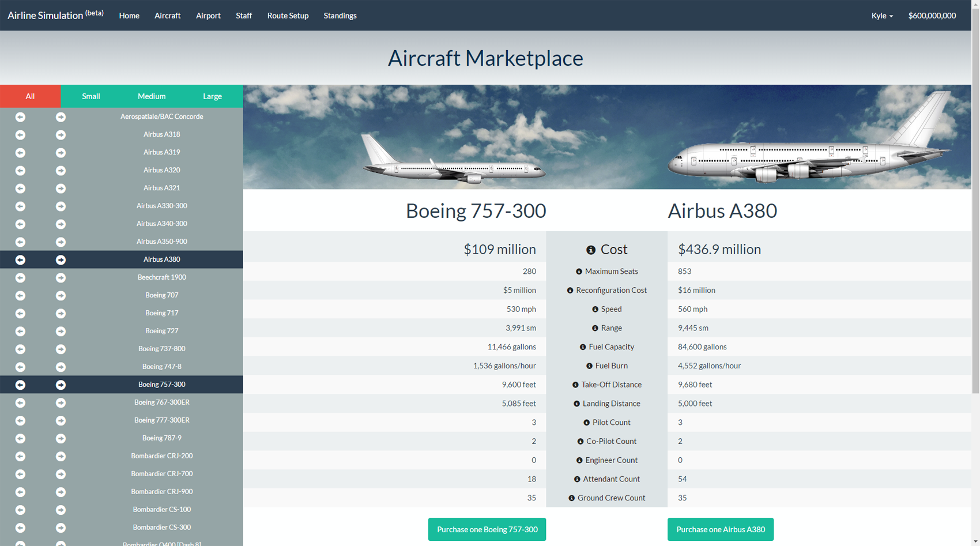Click left arrow for Boeing 727
980x546 pixels.
tap(20, 332)
